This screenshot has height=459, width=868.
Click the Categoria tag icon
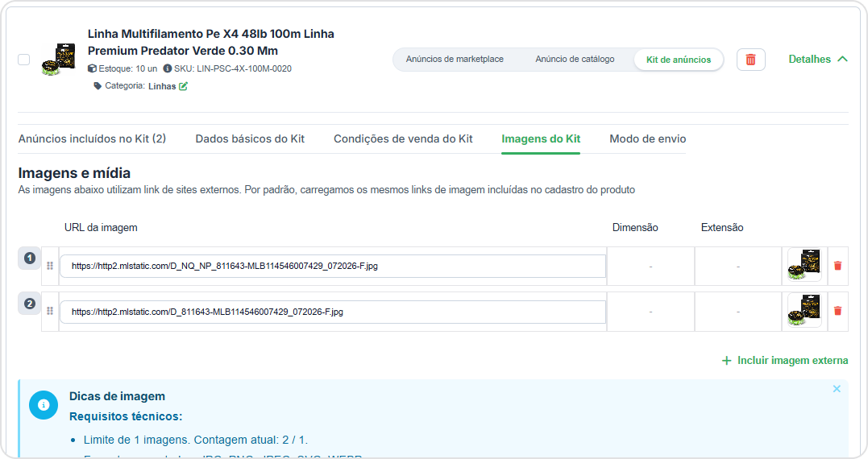(98, 85)
